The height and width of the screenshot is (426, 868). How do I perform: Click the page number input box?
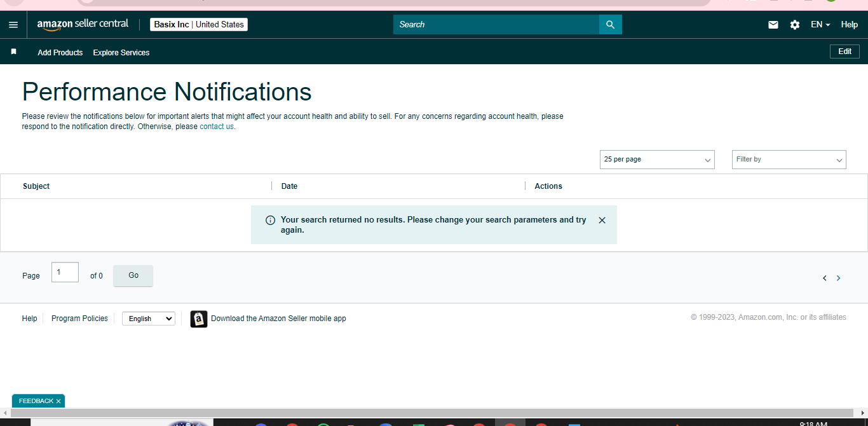coord(65,272)
